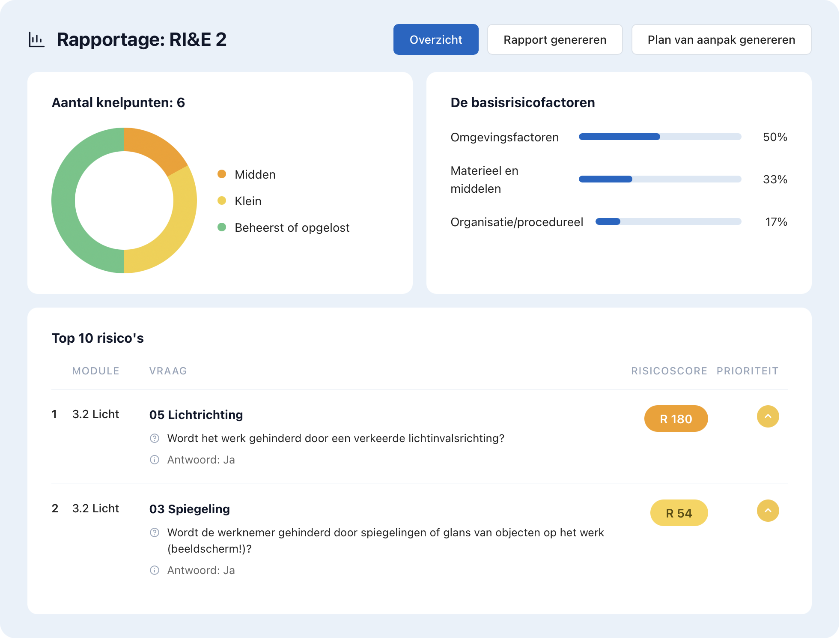Click the question mark icon for Spiegeling question
Image resolution: width=840 pixels, height=640 pixels.
click(x=155, y=532)
